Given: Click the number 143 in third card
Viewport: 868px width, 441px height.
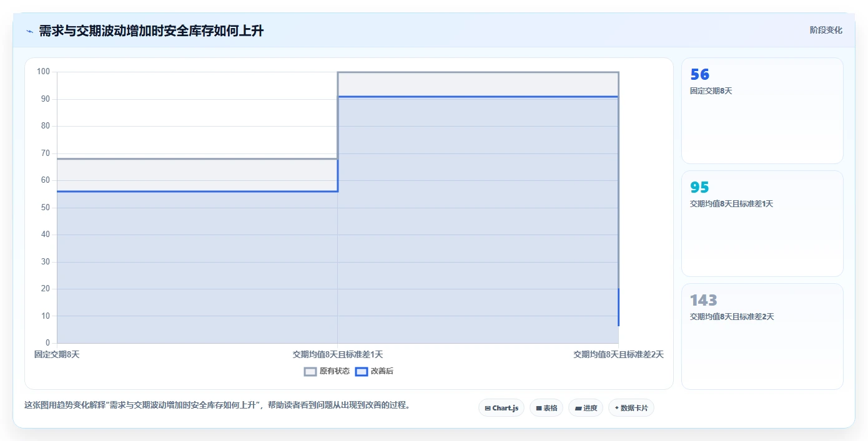Looking at the screenshot, I should [704, 300].
